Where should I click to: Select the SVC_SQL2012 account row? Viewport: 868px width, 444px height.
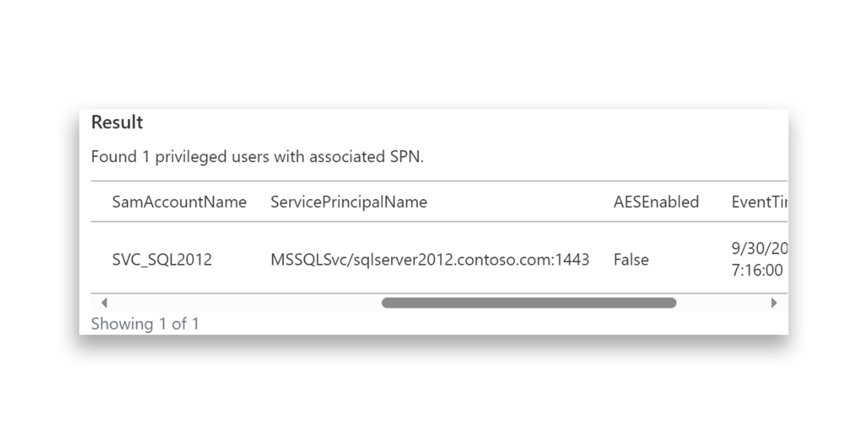(x=163, y=260)
